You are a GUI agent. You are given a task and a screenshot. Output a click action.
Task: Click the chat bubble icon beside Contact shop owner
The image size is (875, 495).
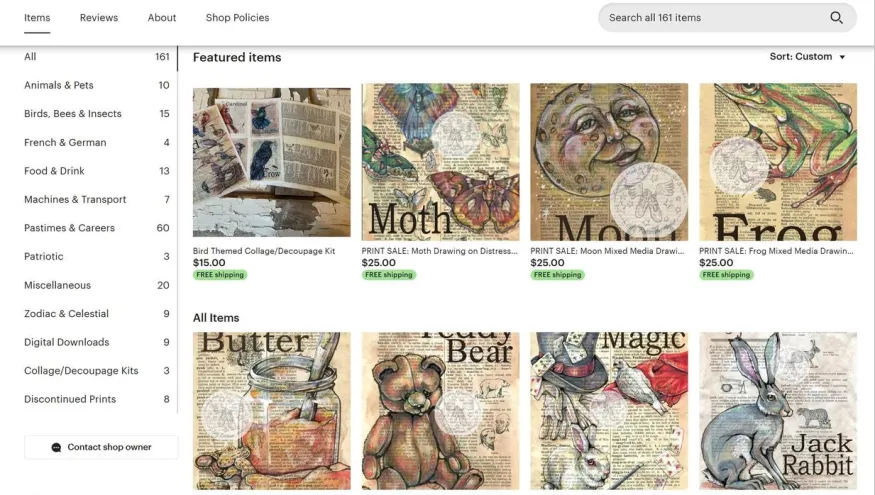[x=56, y=448]
